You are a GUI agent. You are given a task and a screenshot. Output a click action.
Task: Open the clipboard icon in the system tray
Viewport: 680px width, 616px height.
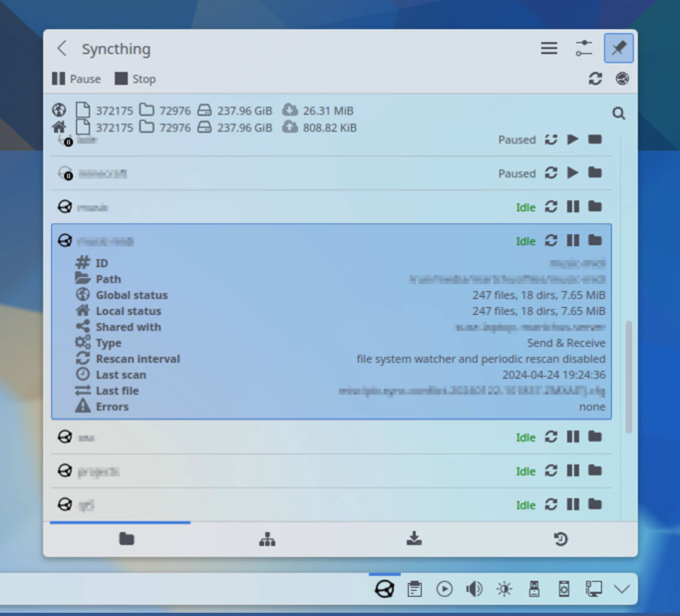click(415, 589)
